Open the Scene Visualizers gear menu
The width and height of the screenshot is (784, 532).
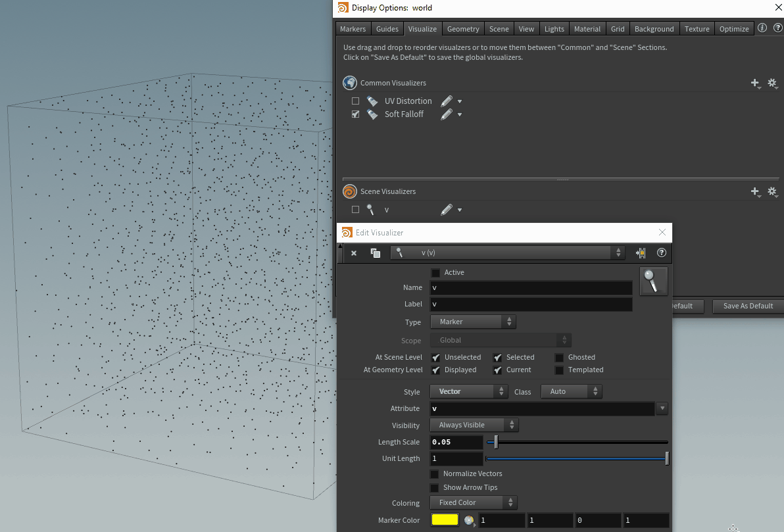773,191
